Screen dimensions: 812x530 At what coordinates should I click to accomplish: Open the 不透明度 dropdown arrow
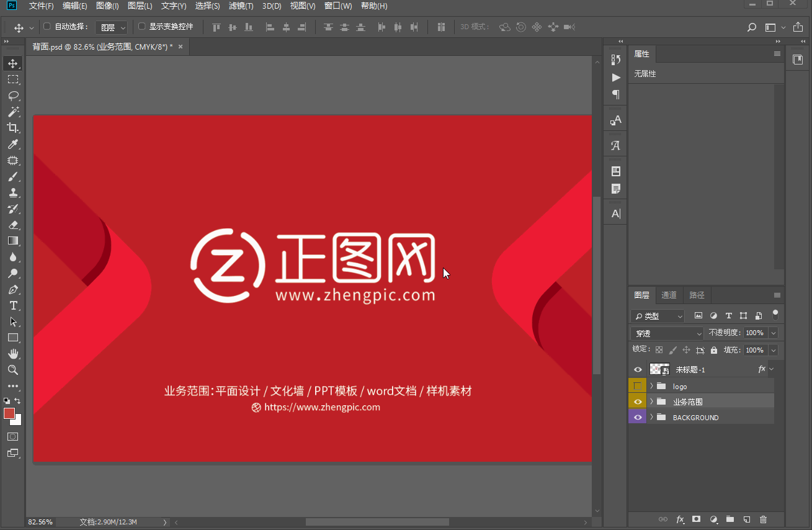(773, 333)
